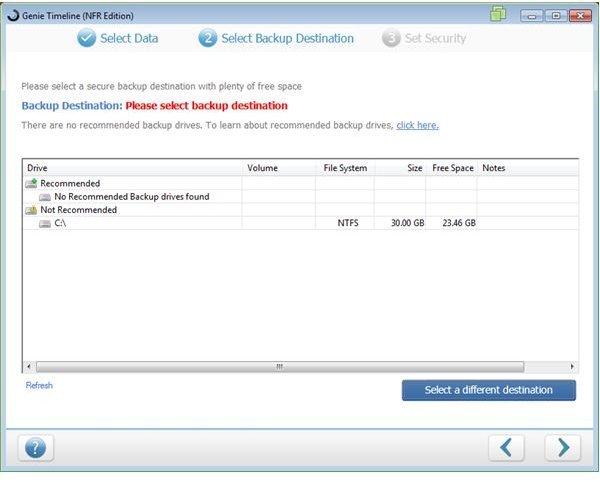Click the Genie Timeline logo in the title bar

[13, 15]
